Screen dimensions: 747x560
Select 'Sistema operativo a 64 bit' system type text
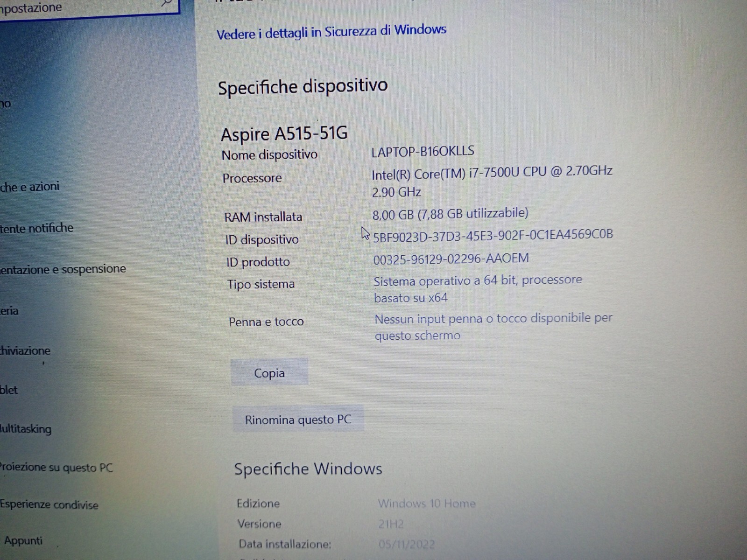tap(445, 281)
